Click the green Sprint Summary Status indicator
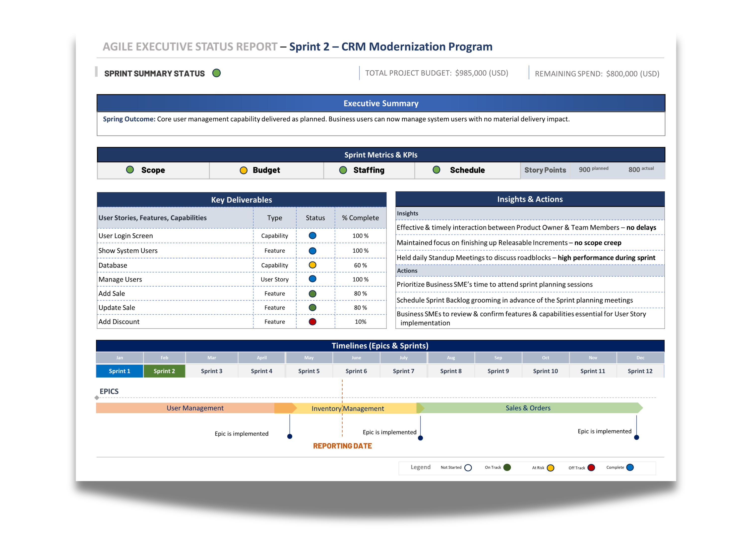 click(x=216, y=73)
